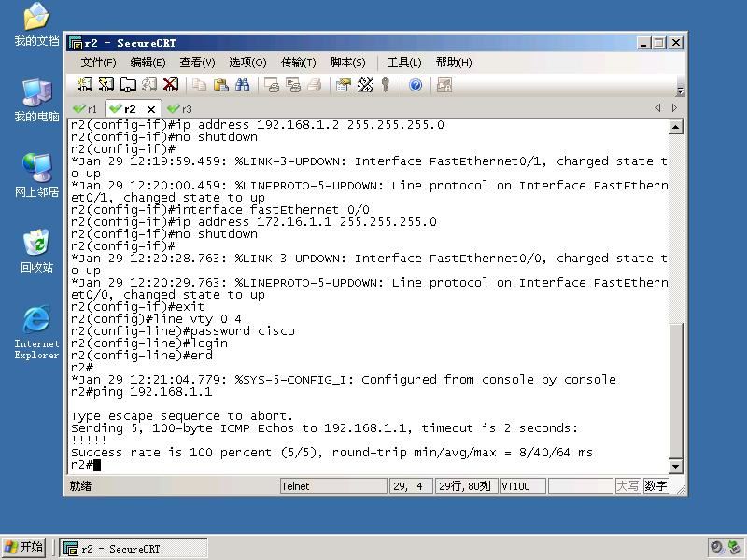Switch to the r3 session tab
This screenshot has height=560, width=747.
click(180, 109)
